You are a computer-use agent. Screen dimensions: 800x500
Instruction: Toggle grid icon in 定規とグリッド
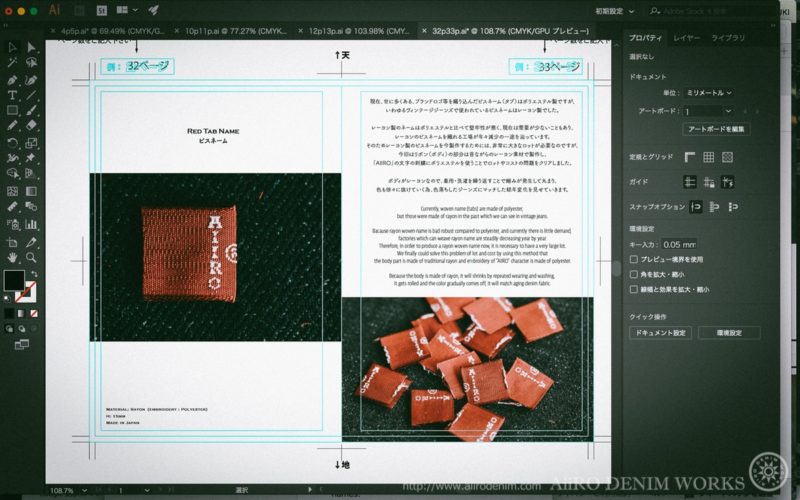[x=709, y=157]
